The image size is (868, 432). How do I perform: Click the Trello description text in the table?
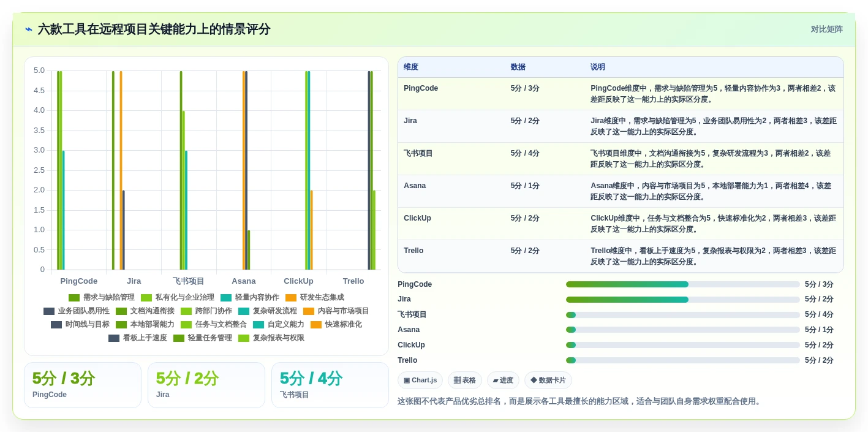click(x=714, y=256)
